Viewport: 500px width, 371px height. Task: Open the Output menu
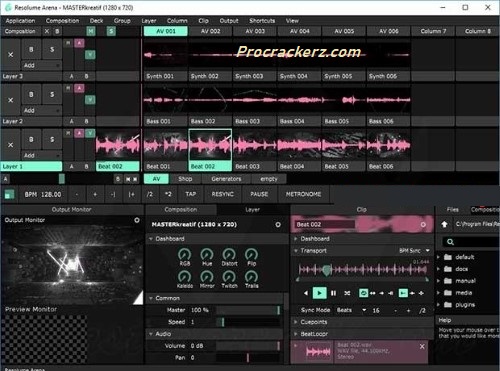[229, 21]
